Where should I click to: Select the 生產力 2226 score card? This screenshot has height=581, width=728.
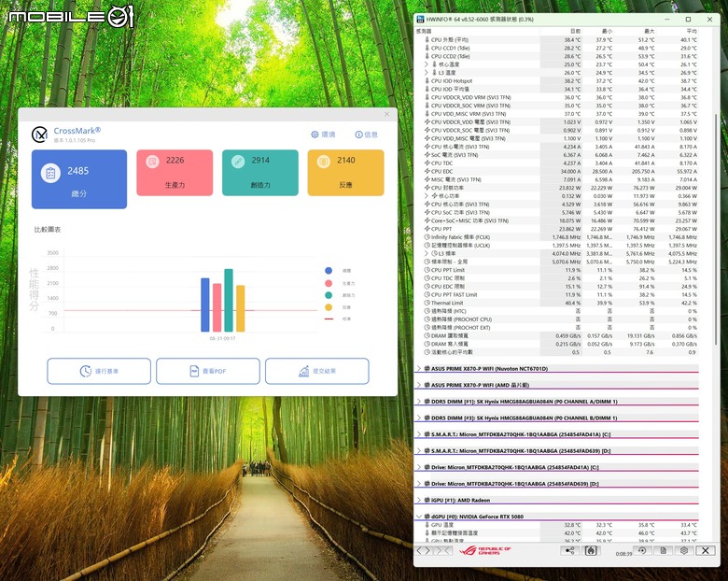175,173
